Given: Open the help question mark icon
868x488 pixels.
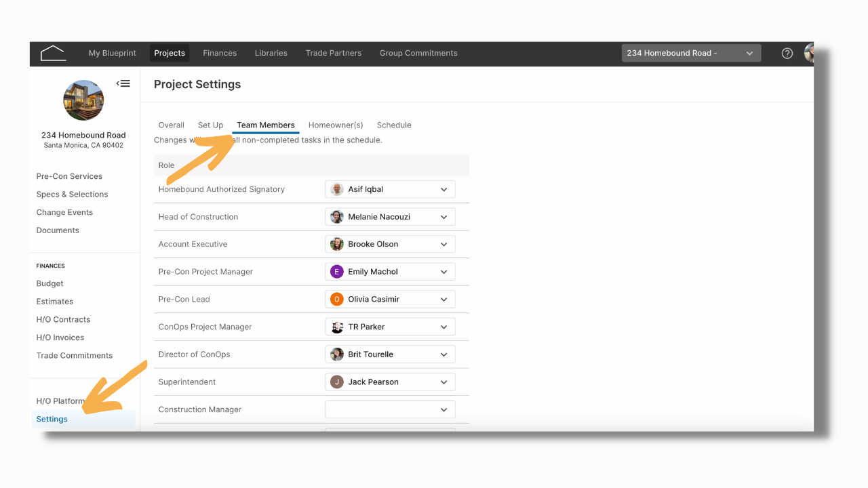Looking at the screenshot, I should (x=787, y=53).
